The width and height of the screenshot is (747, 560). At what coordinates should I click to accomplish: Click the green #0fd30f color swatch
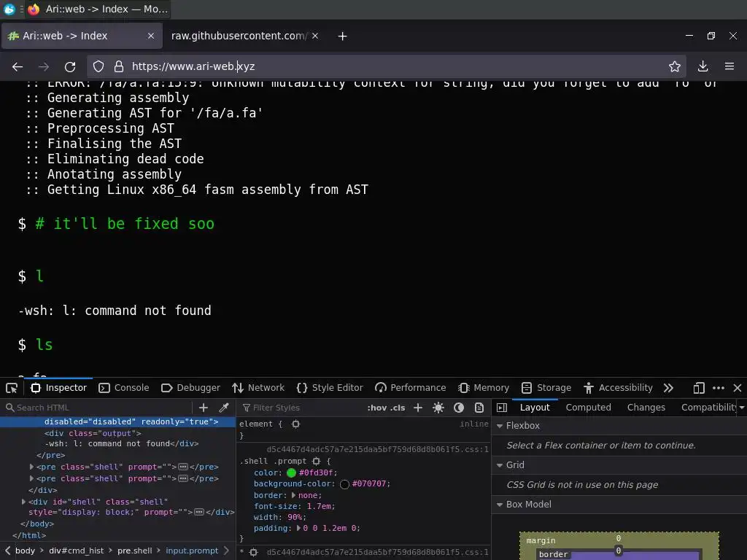click(x=292, y=472)
